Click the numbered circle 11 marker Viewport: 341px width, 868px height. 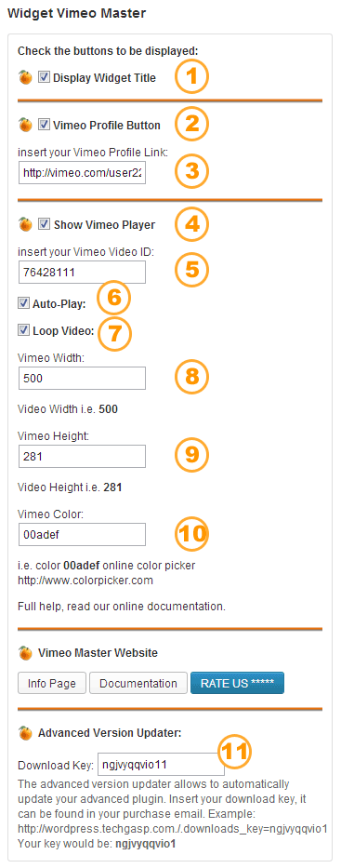coord(234,752)
